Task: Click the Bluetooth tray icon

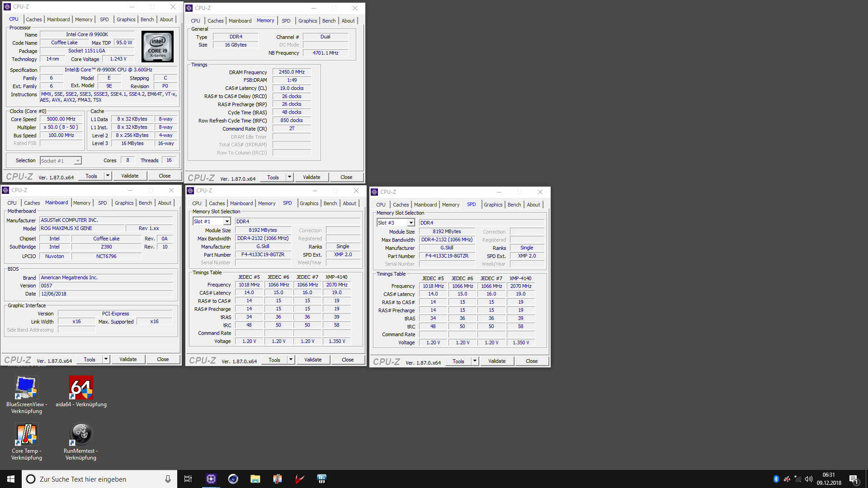Action: (x=776, y=479)
